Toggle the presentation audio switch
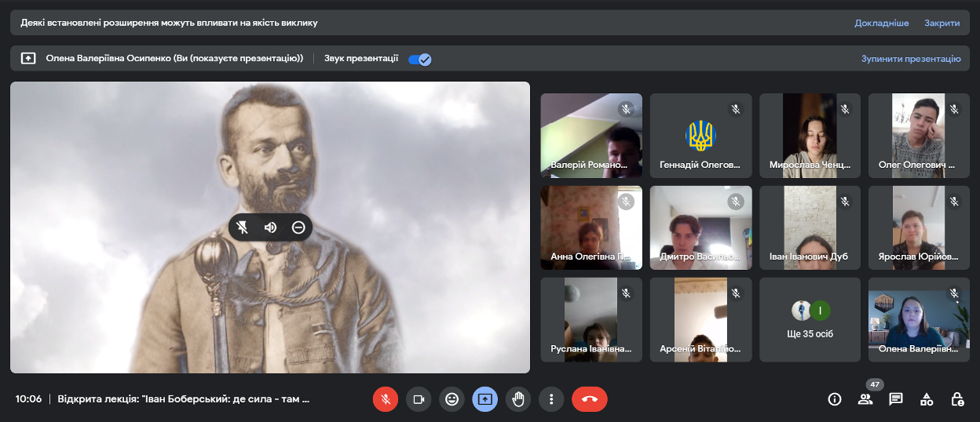Image resolution: width=980 pixels, height=422 pixels. [x=420, y=59]
